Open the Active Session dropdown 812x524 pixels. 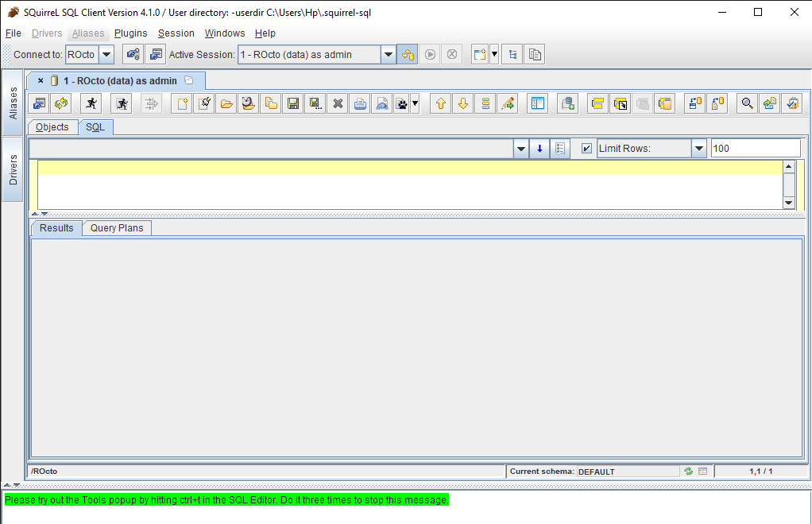pos(389,54)
